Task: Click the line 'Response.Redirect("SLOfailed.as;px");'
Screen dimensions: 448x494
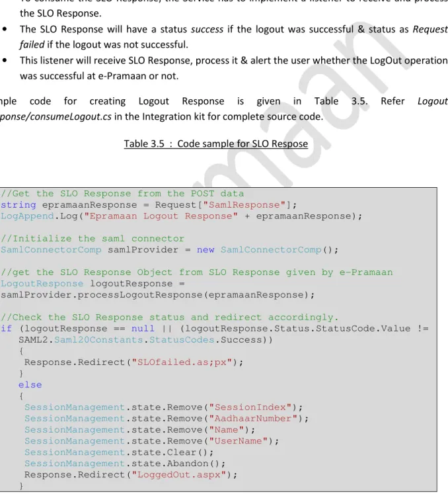Action: click(133, 362)
